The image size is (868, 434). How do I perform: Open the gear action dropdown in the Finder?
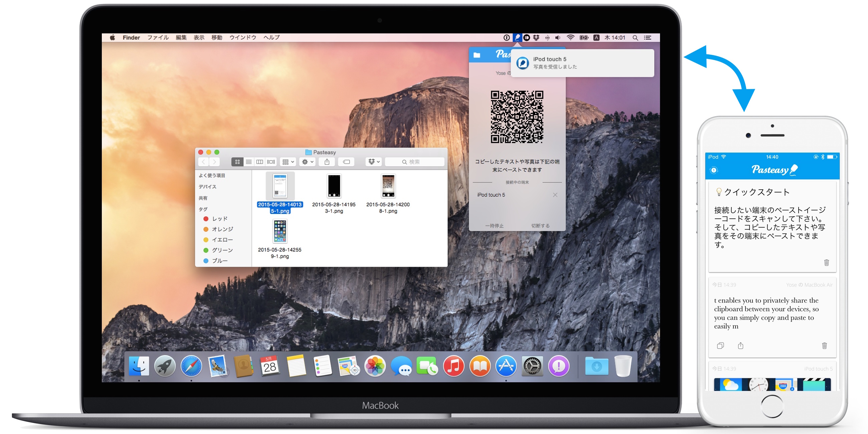[x=307, y=162]
